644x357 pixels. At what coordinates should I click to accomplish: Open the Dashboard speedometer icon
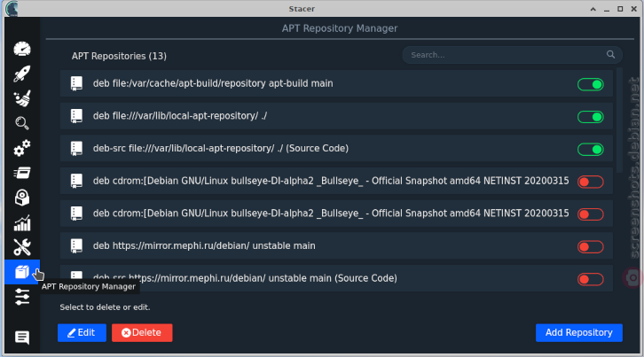[x=22, y=49]
